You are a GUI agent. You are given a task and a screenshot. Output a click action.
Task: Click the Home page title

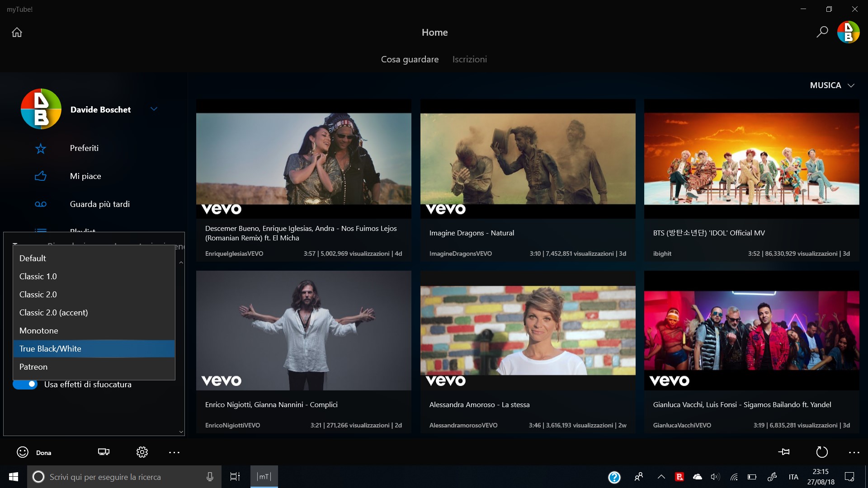(434, 32)
